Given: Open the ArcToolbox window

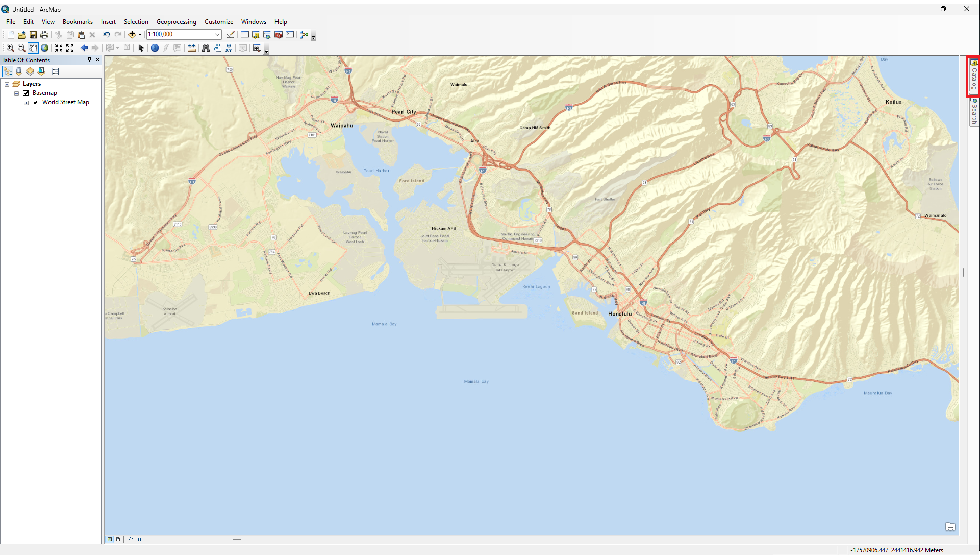Looking at the screenshot, I should click(x=279, y=35).
